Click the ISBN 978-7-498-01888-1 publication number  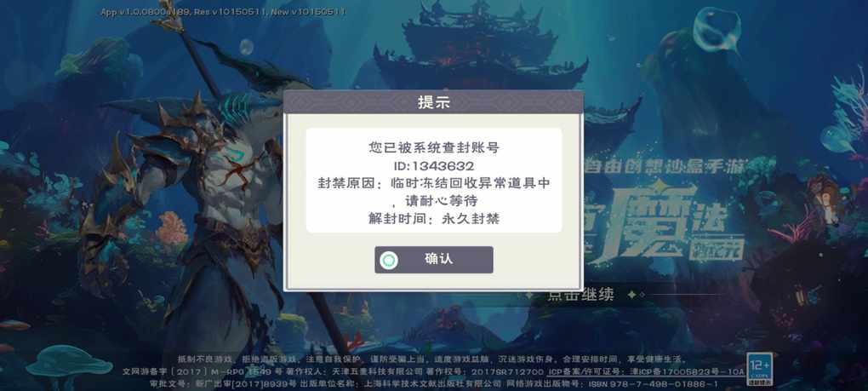[x=653, y=384]
